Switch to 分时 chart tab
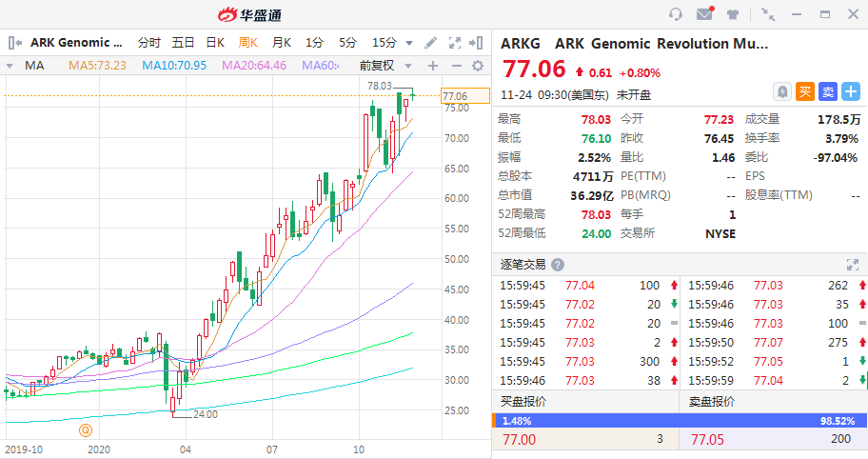 149,43
